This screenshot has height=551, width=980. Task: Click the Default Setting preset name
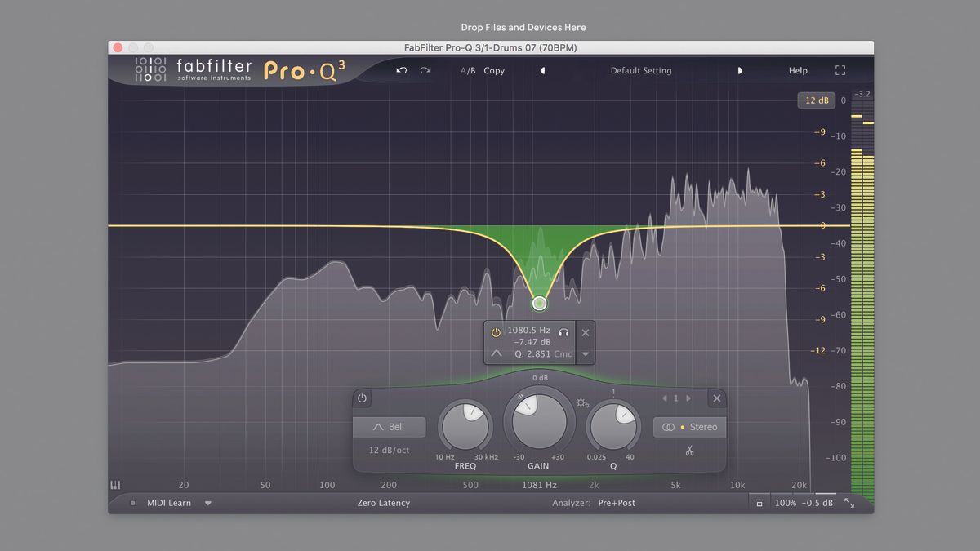tap(641, 70)
